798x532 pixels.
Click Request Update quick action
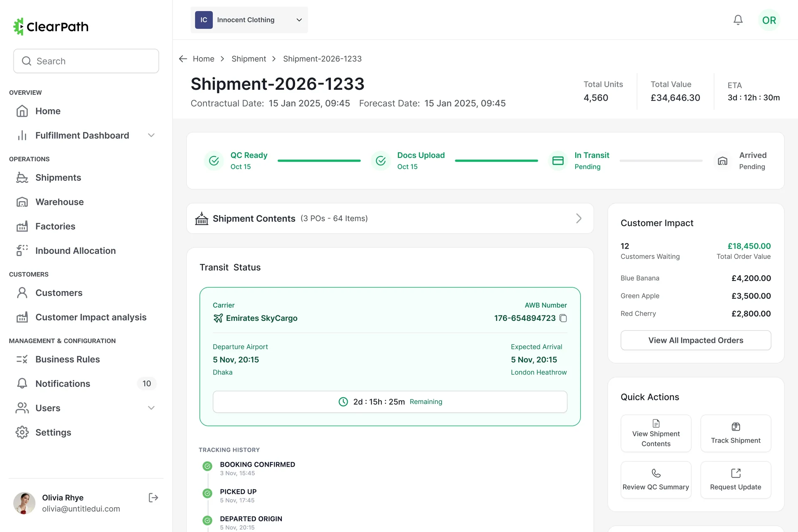tap(736, 480)
